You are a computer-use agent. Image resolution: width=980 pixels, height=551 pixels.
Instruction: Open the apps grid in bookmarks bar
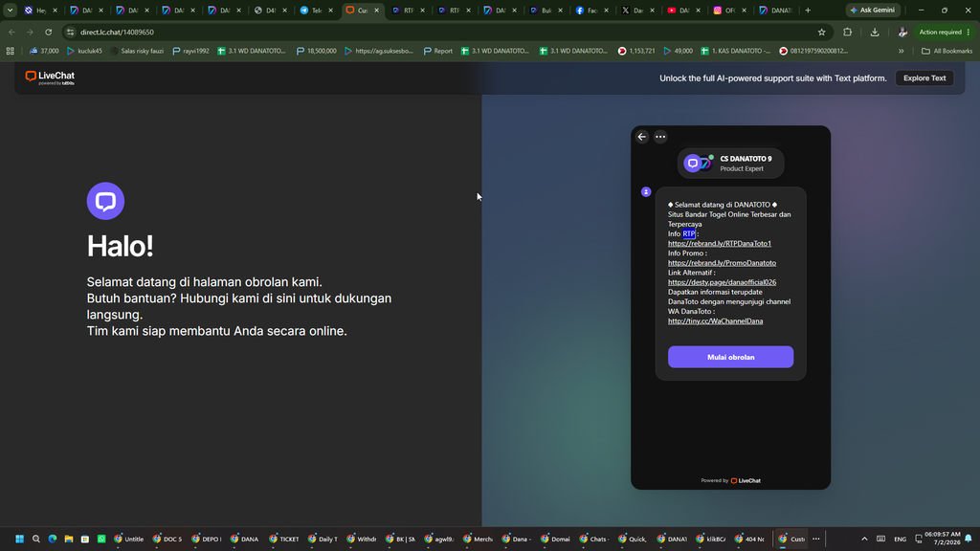pyautogui.click(x=10, y=51)
